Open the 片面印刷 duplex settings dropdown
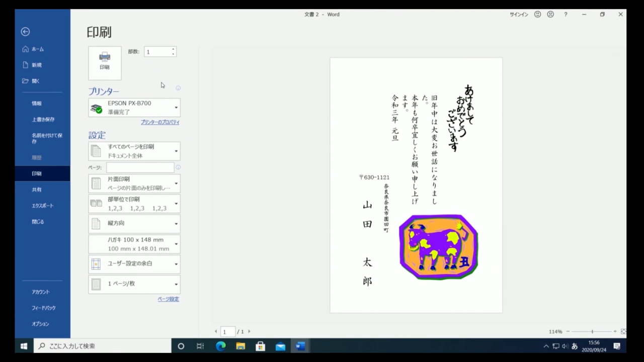This screenshot has width=644, height=362. (176, 183)
